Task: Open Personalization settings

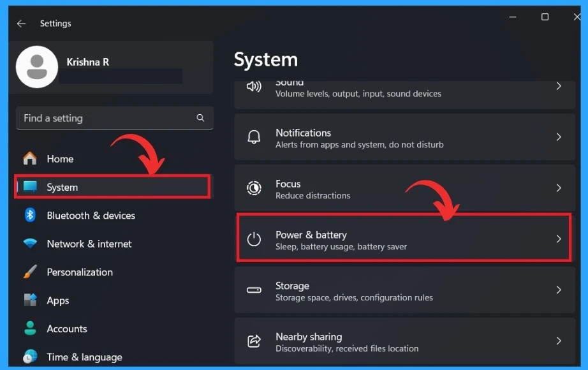Action: pyautogui.click(x=114, y=272)
